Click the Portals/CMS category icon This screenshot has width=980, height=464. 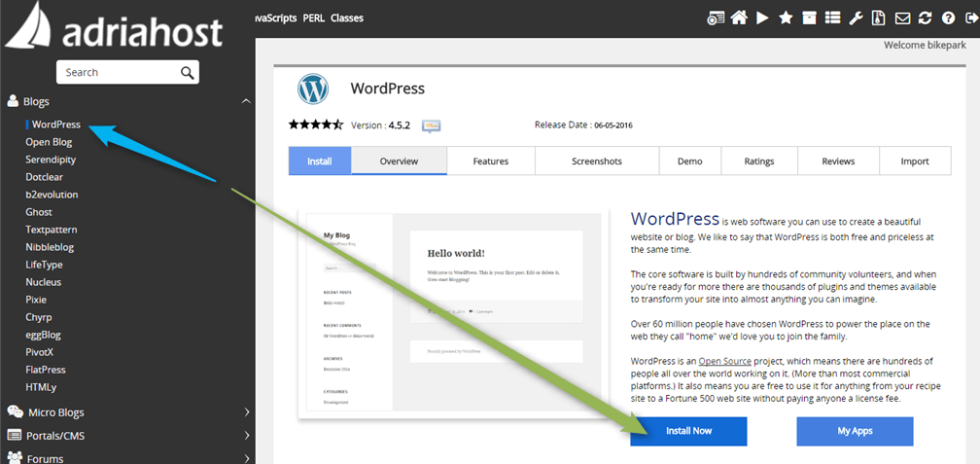tap(14, 435)
